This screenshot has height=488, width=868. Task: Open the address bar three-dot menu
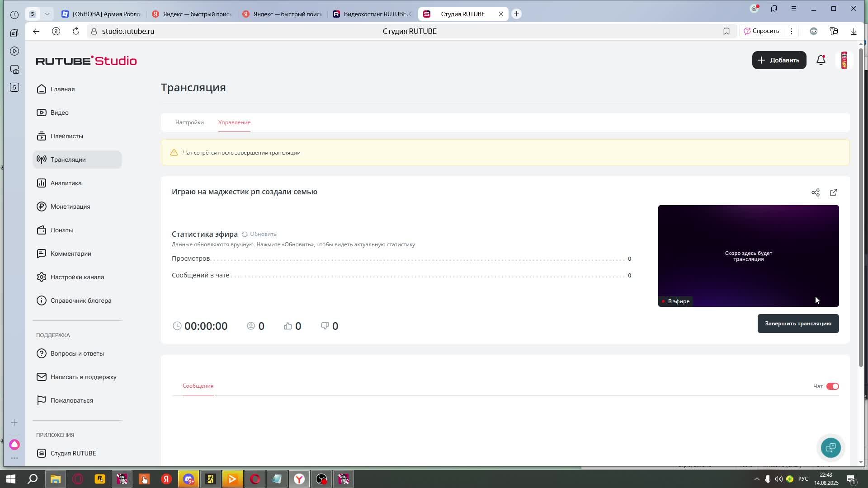(791, 31)
